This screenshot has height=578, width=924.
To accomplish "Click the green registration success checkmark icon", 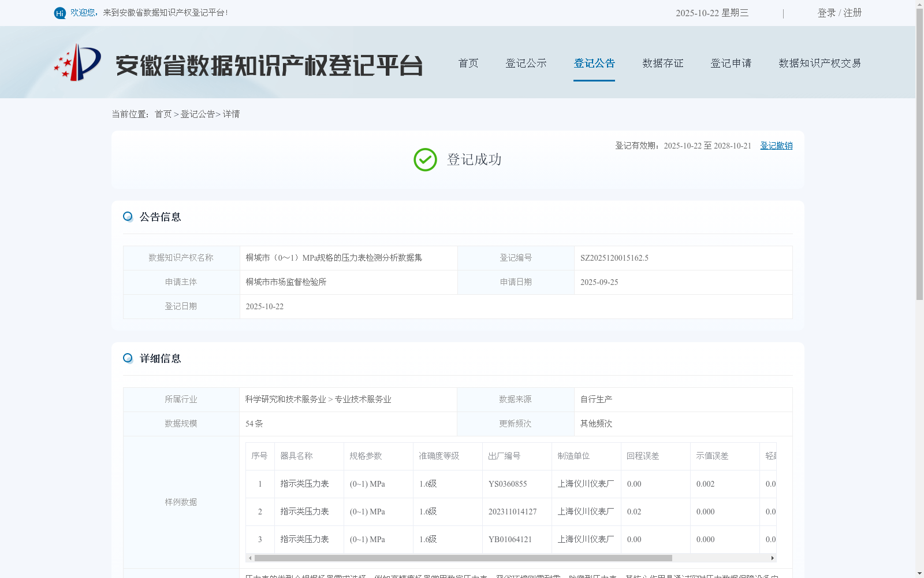I will 425,160.
